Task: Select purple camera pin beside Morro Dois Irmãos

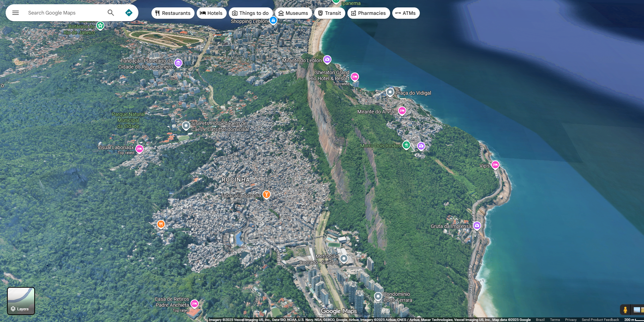Action: 421,146
